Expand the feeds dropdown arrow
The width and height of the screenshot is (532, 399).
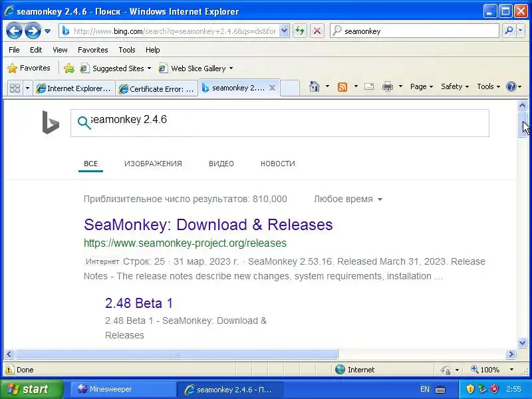click(356, 86)
